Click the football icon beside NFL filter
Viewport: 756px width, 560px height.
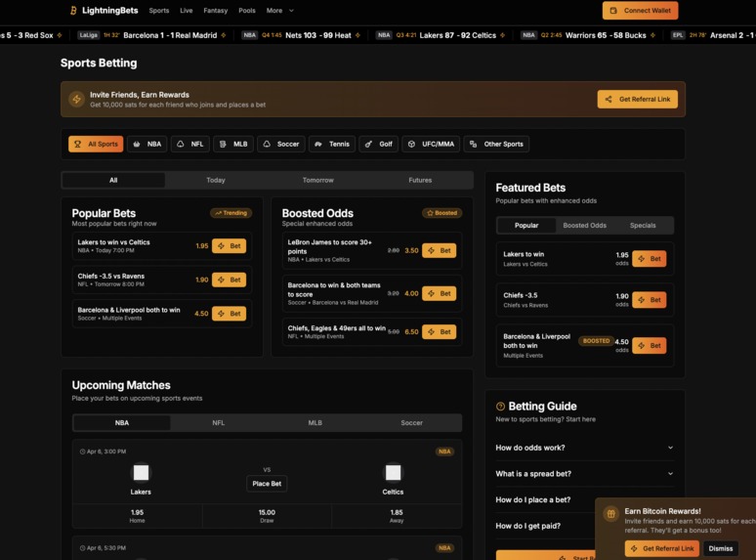point(181,144)
